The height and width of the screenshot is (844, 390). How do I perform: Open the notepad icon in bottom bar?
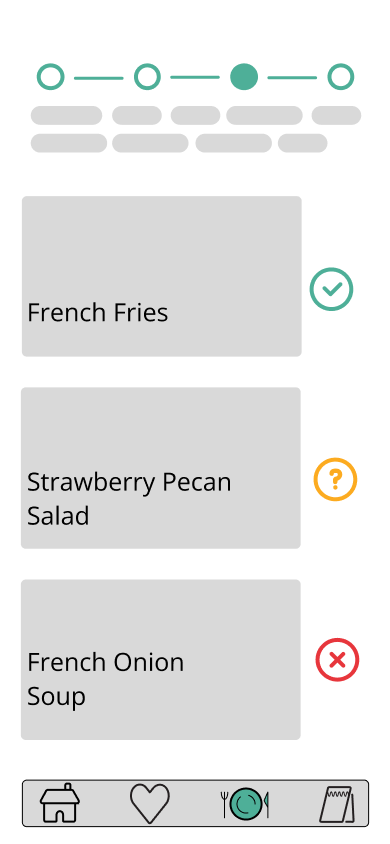337,804
